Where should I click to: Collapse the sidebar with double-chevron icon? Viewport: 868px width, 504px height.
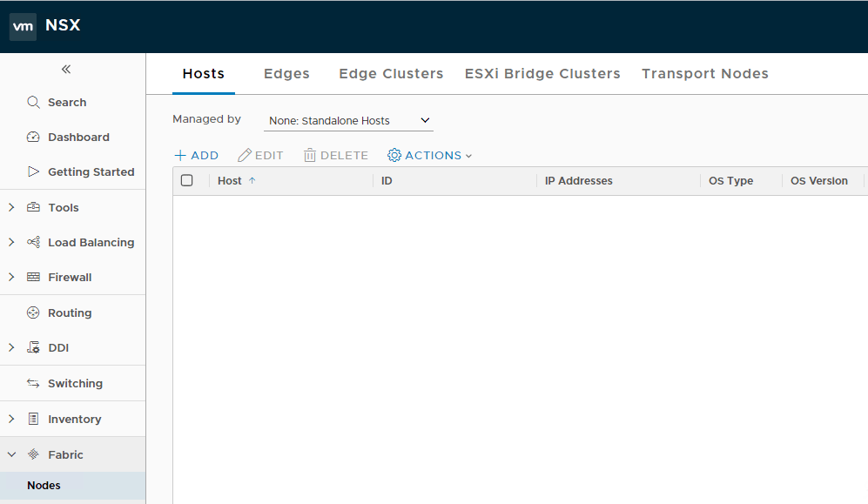click(x=66, y=69)
